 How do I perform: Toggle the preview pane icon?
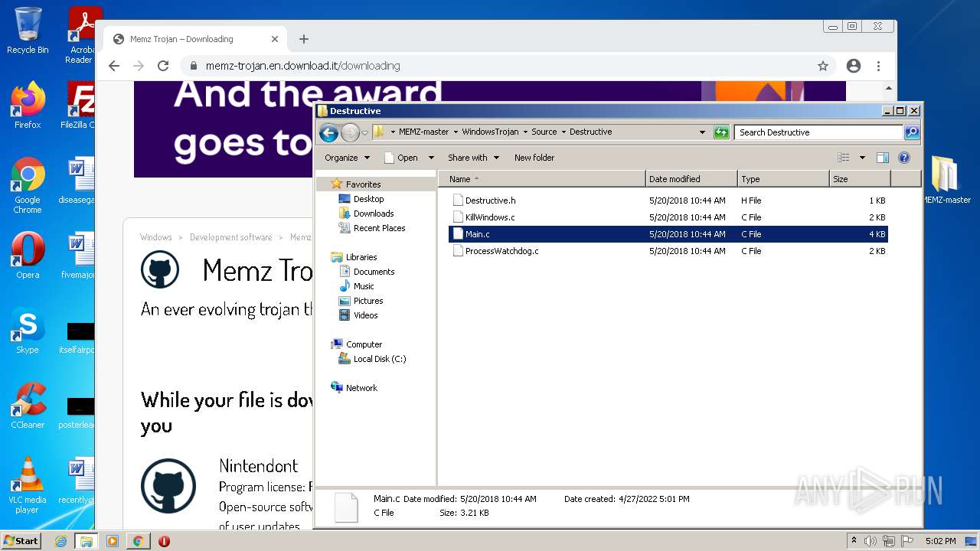882,158
